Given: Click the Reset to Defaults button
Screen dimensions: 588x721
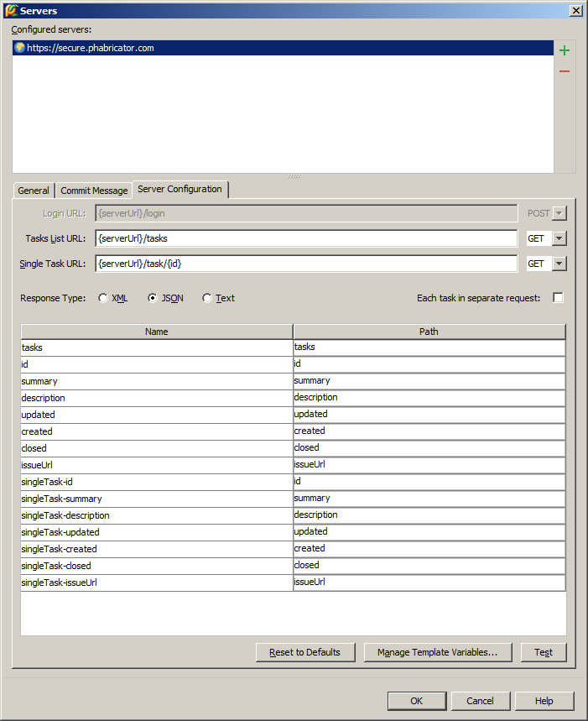Looking at the screenshot, I should point(305,652).
